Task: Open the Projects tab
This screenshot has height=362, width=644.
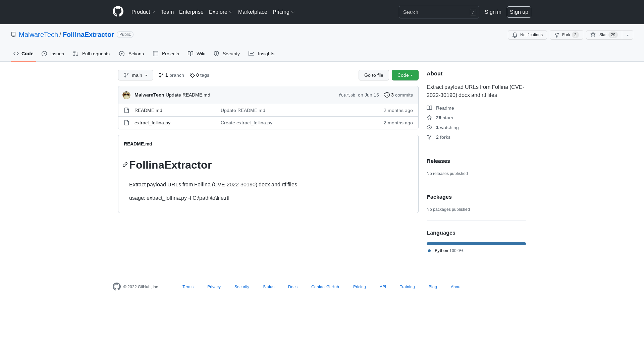Action: click(x=166, y=54)
